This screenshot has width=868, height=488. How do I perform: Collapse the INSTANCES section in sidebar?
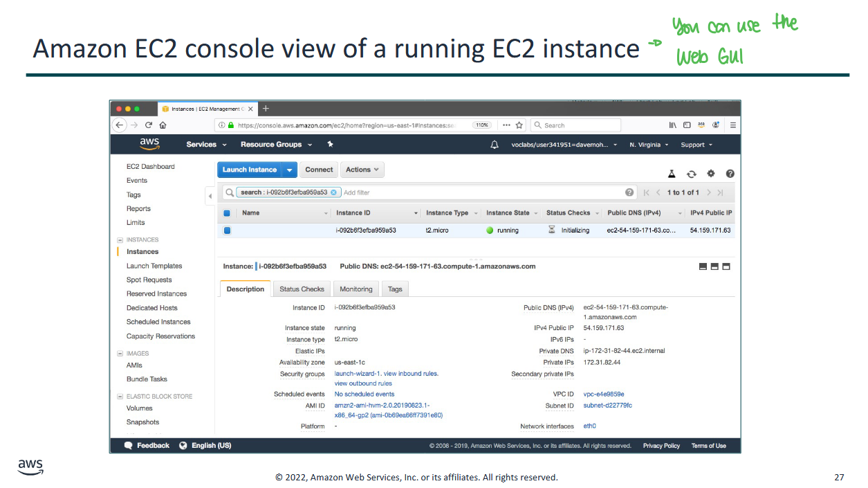coord(120,240)
